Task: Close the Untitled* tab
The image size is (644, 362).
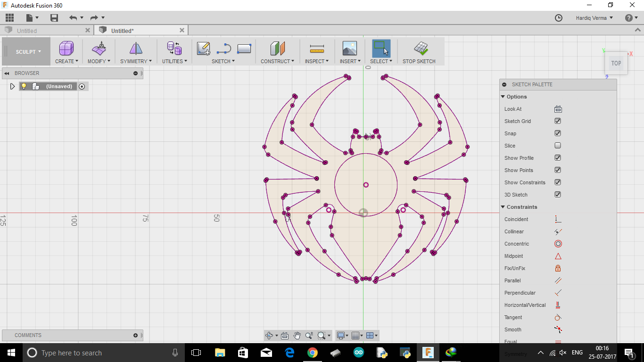Action: 182,30
